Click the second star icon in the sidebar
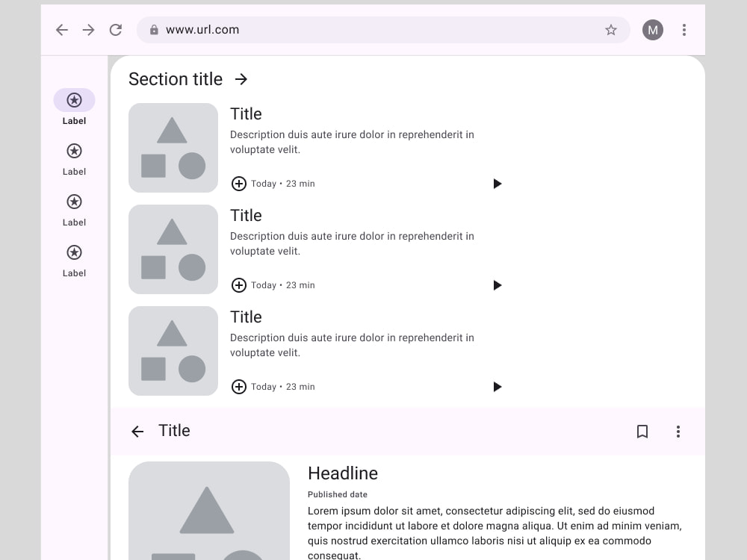This screenshot has width=747, height=560. click(74, 151)
